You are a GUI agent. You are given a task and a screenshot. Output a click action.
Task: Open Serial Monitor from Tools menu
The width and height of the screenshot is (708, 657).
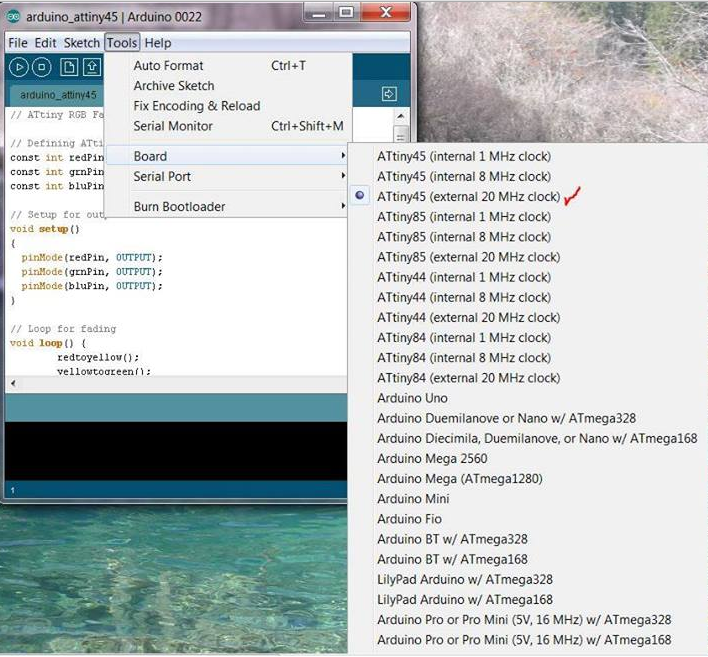coord(228,126)
